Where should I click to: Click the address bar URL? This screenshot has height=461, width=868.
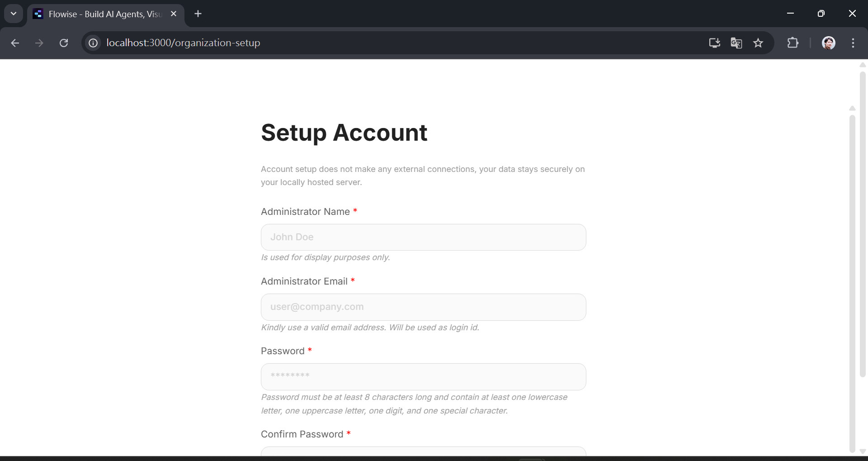click(x=183, y=43)
